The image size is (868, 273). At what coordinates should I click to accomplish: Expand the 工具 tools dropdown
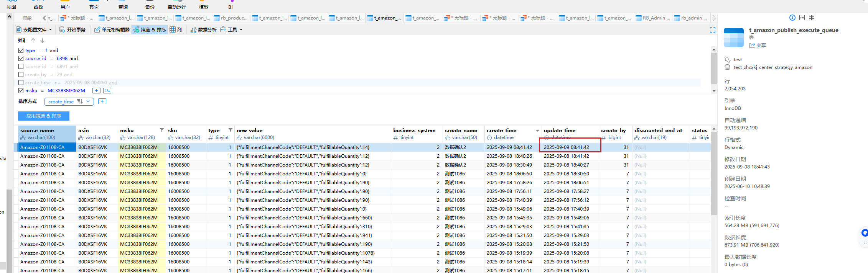231,29
